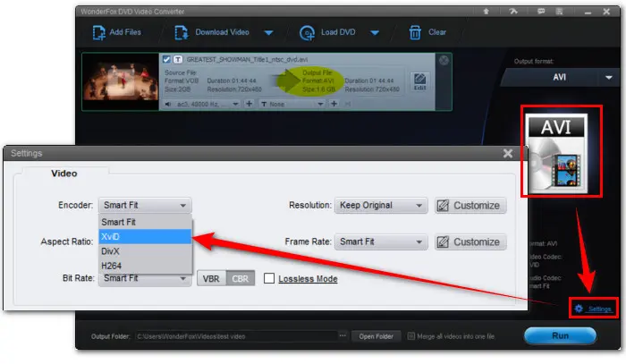
Task: Click the Run button
Action: pyautogui.click(x=560, y=335)
